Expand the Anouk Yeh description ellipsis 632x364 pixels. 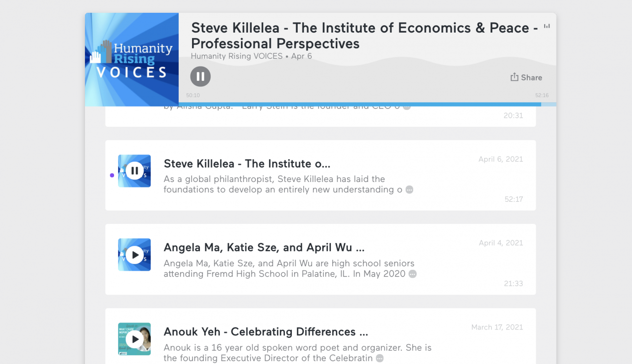(x=380, y=358)
